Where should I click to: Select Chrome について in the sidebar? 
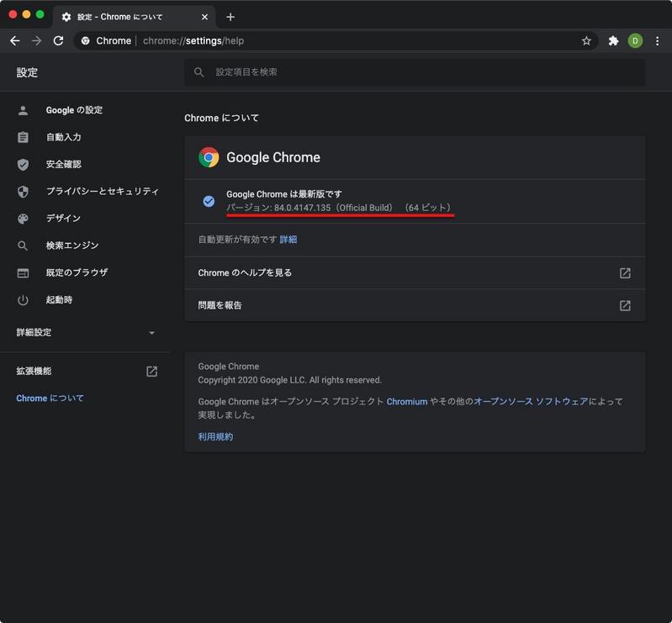(50, 398)
